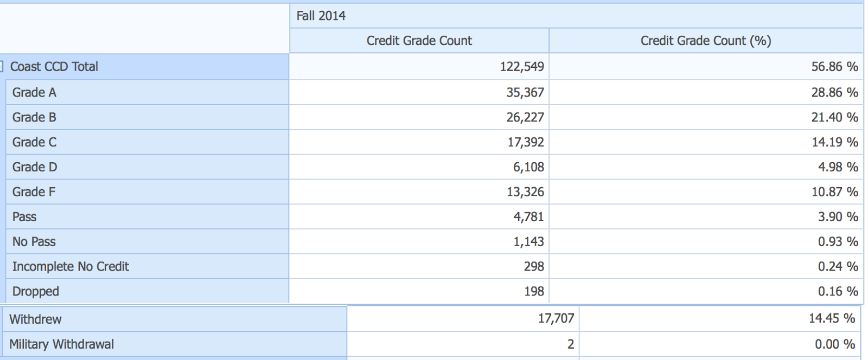Click the 122,549 total count cell
Image resolution: width=868 pixels, height=360 pixels.
pyautogui.click(x=419, y=67)
